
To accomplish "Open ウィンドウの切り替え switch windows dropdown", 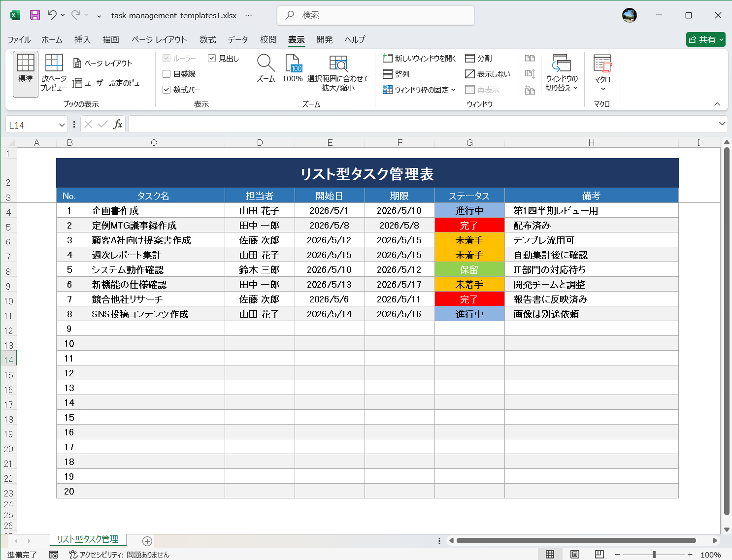I will pos(562,74).
